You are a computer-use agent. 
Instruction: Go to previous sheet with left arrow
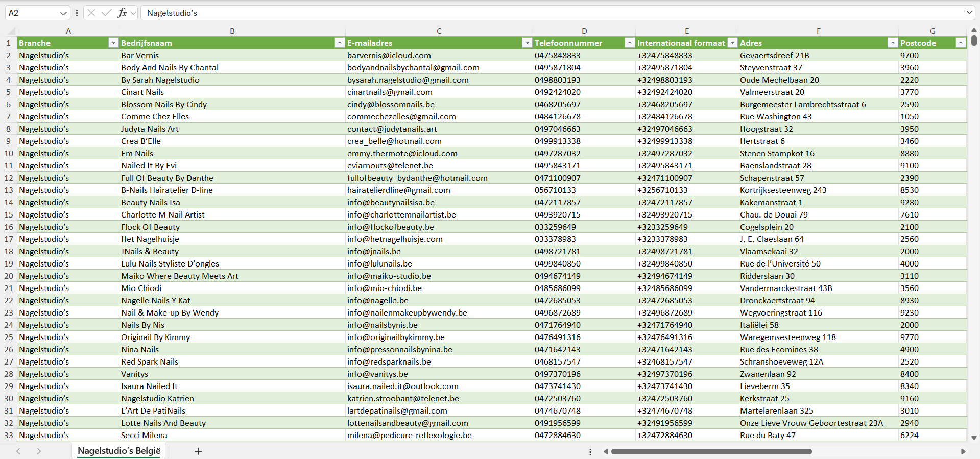[18, 451]
